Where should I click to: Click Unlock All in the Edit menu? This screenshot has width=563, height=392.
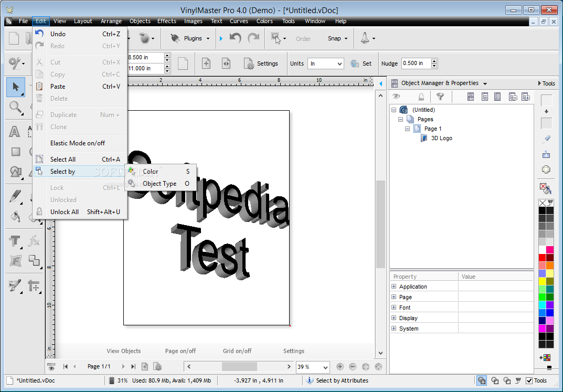pyautogui.click(x=80, y=212)
